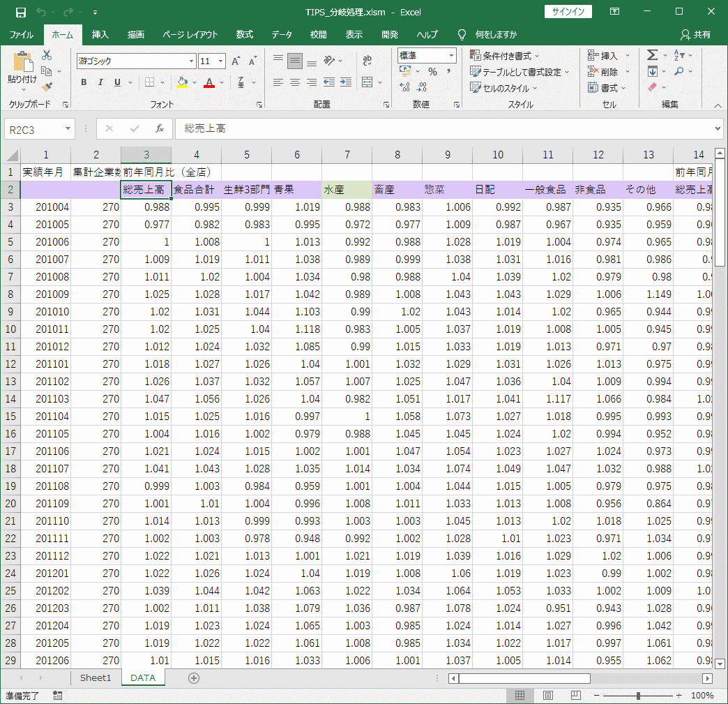Toggle center horizontal alignment
The image size is (728, 704).
295,82
